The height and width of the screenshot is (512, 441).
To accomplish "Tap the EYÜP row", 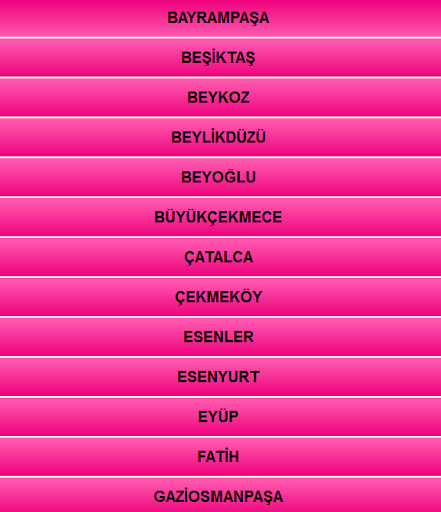I will 220,417.
